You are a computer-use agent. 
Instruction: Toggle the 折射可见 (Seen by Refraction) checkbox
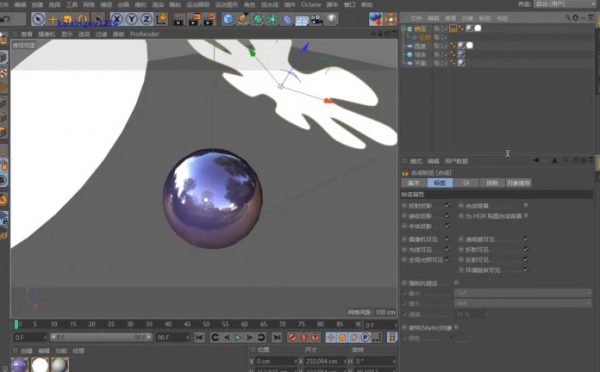526,249
